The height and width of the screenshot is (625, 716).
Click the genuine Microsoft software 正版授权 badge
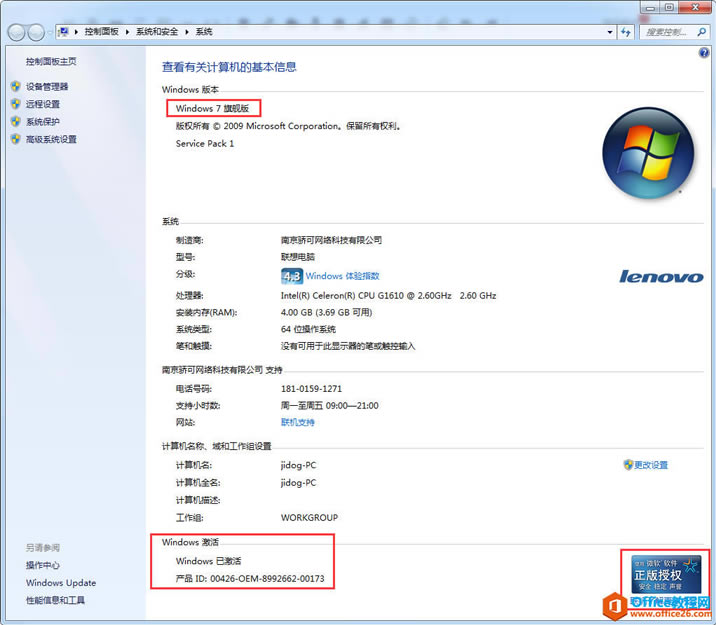(x=666, y=574)
